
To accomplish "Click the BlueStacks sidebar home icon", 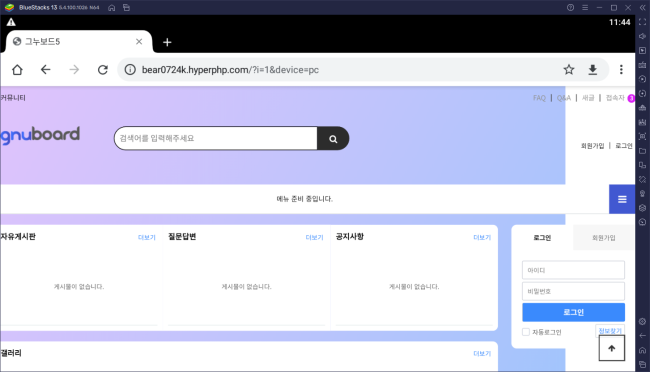I will [x=643, y=350].
